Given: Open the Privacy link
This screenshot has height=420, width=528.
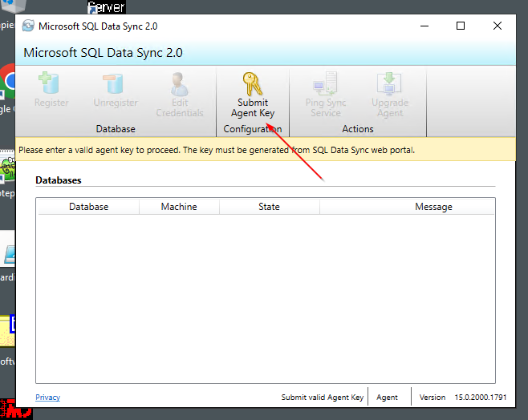Looking at the screenshot, I should (x=48, y=397).
